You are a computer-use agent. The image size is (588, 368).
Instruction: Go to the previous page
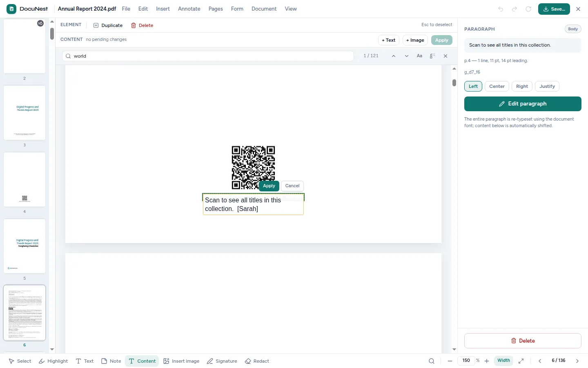[540, 361]
